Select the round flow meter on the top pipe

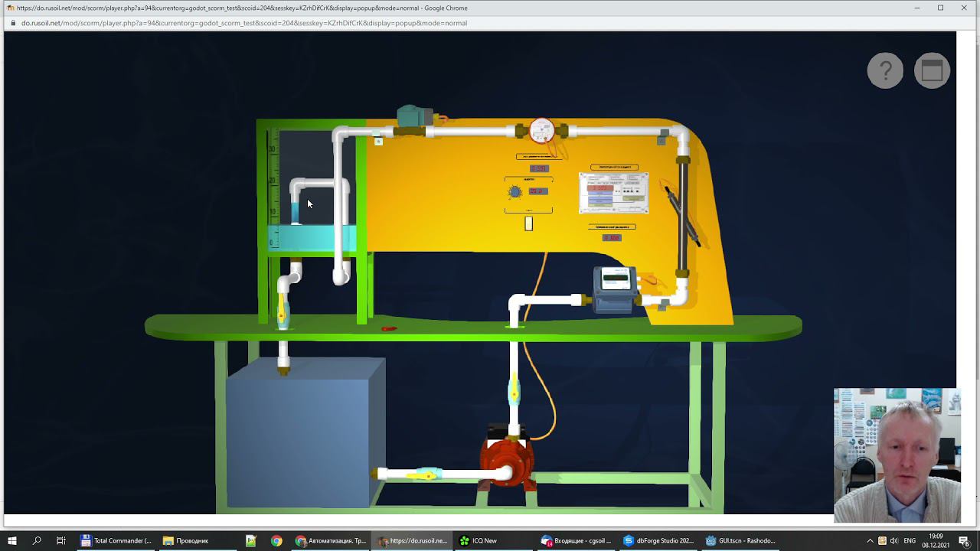(541, 131)
